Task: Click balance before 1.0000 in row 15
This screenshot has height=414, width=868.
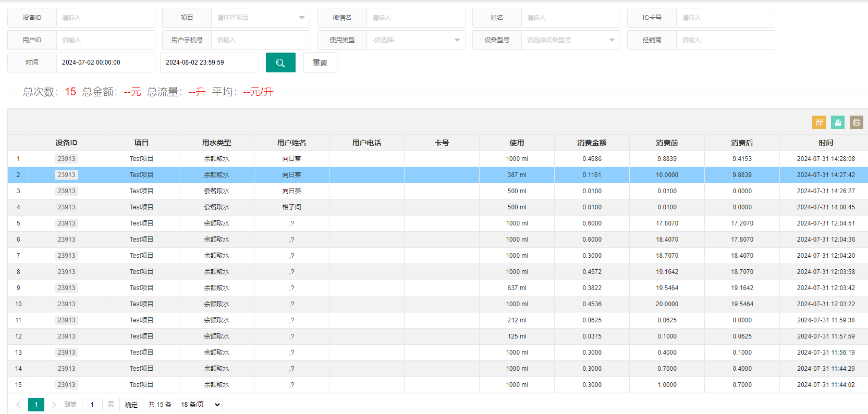Action: click(667, 385)
